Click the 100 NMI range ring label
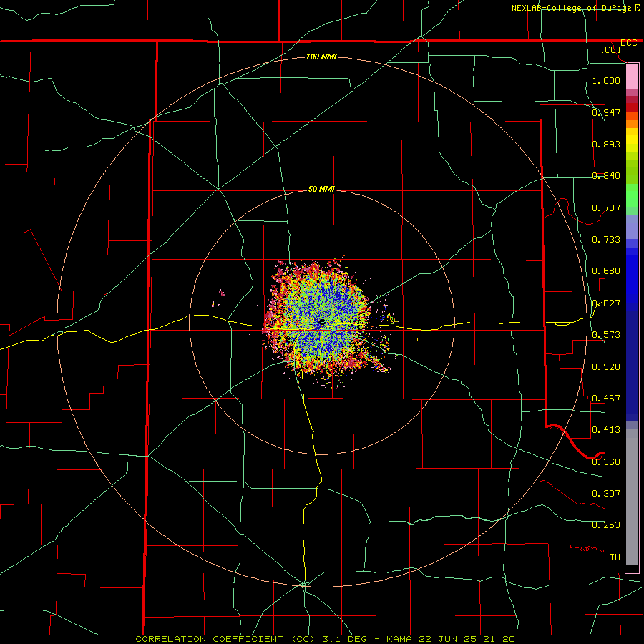The width and height of the screenshot is (644, 644). [321, 57]
